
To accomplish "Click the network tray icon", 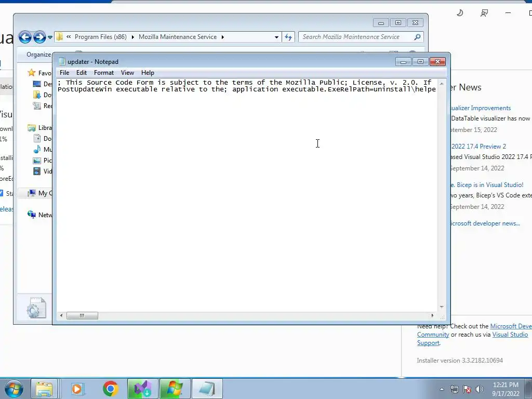I will coord(454,389).
